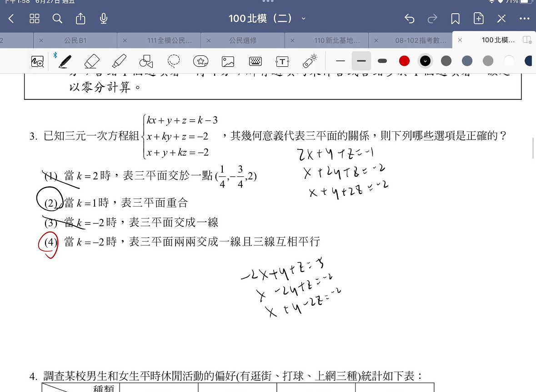Viewport: 536px width, 392px height.
Task: Close the 08-102指考數 tab
Action: click(x=376, y=40)
